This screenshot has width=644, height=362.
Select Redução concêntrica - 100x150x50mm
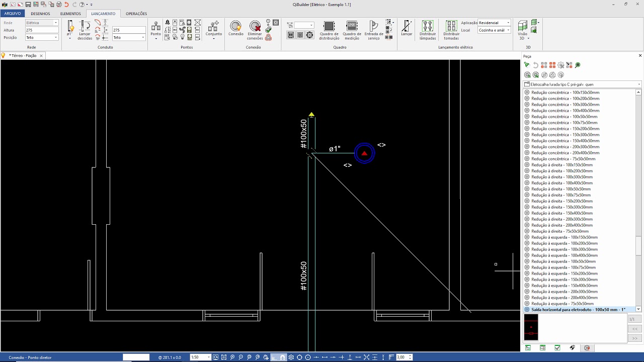[x=566, y=93]
